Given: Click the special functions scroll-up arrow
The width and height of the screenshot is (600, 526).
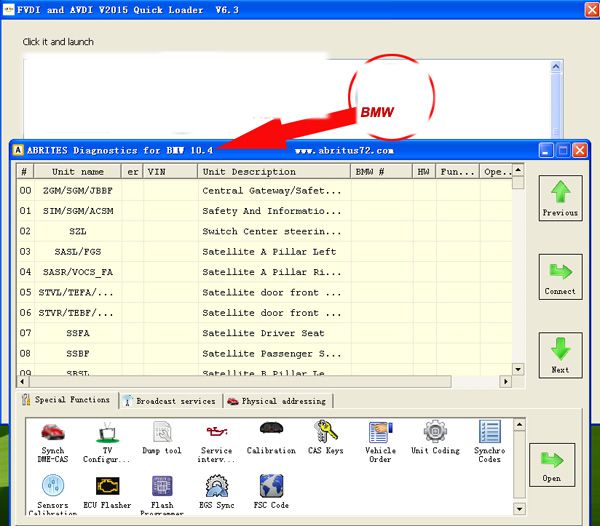Looking at the screenshot, I should (519, 424).
